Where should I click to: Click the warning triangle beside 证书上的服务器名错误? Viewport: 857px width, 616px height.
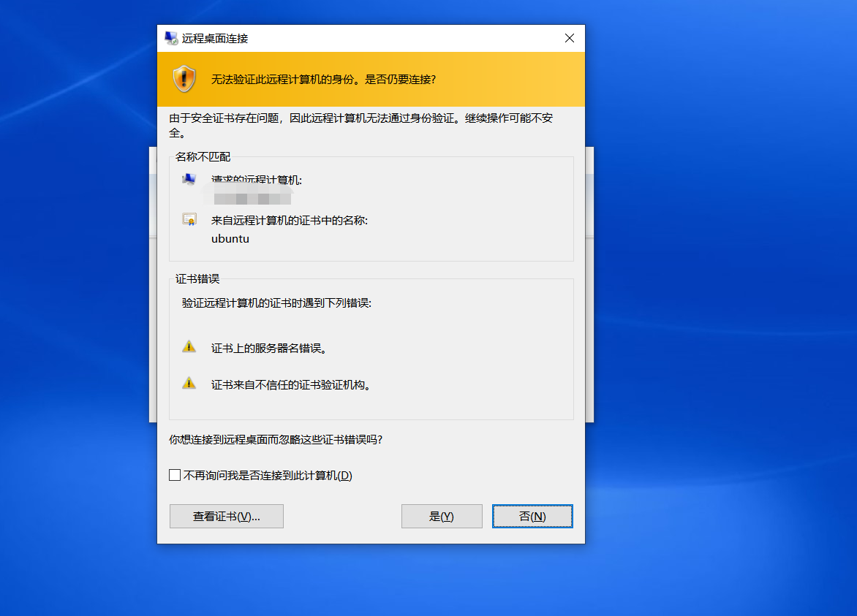(x=189, y=347)
